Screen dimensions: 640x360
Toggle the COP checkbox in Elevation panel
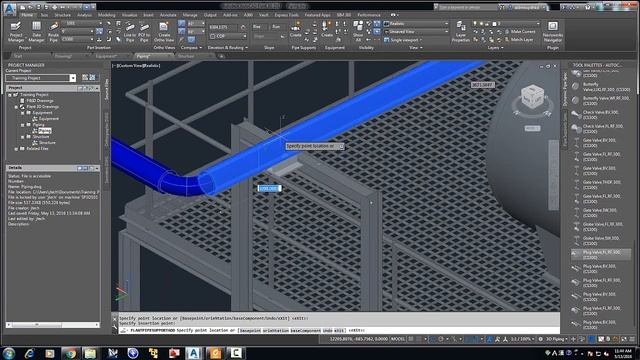click(213, 36)
